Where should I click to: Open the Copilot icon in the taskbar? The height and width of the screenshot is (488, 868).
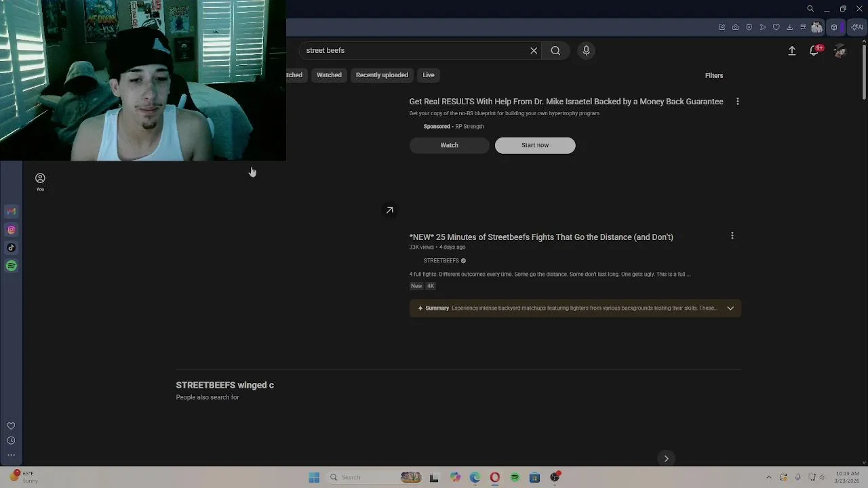[455, 477]
